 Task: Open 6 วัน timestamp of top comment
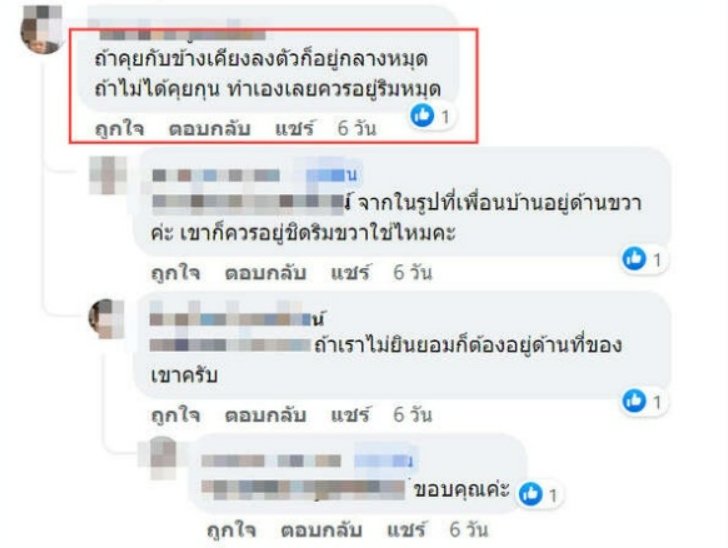tap(357, 128)
